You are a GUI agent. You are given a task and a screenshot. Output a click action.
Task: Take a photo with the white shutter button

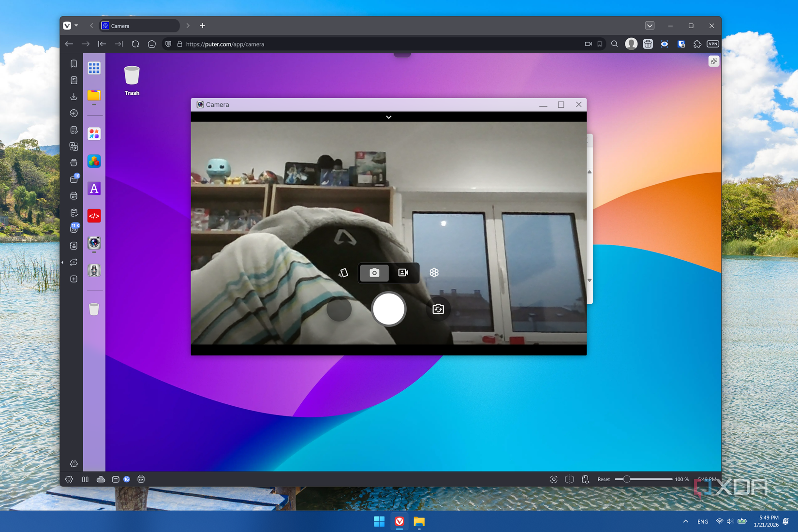click(389, 309)
